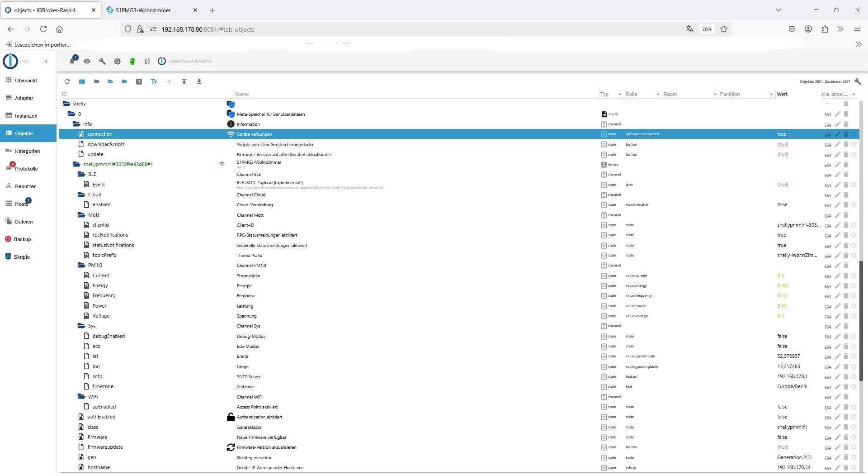Screen dimensions: 868x475
Task: Go to Adapter in the sidebar
Action: pos(28,98)
